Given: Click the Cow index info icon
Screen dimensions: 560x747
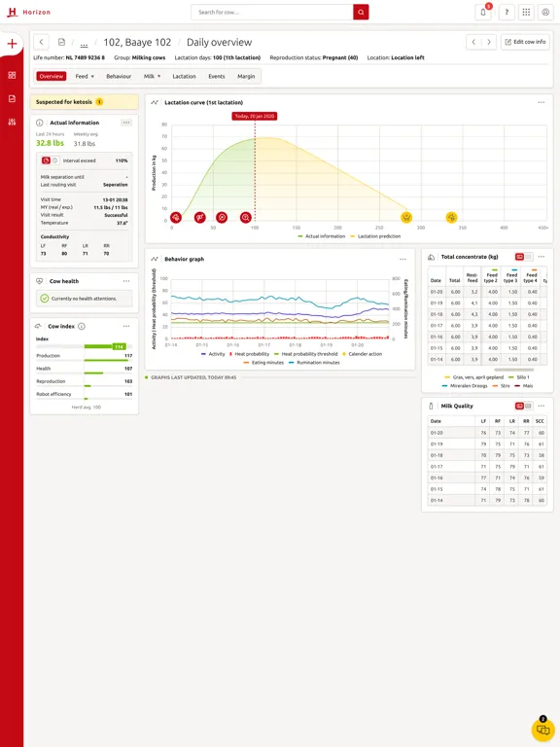Looking at the screenshot, I should [82, 327].
